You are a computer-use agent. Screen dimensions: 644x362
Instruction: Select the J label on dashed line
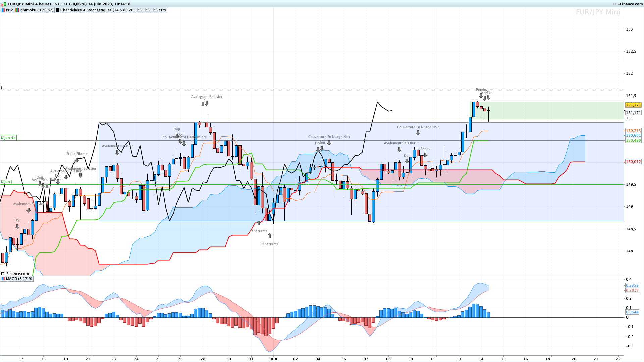pos(2,88)
